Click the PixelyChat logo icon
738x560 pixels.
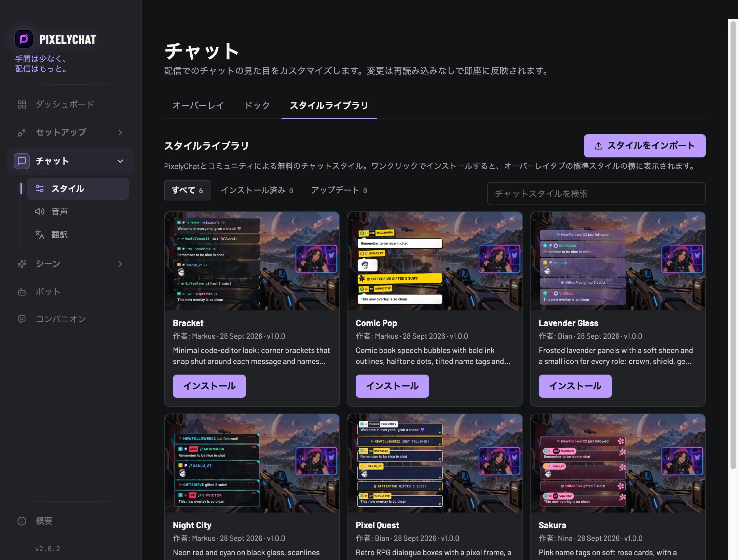24,39
